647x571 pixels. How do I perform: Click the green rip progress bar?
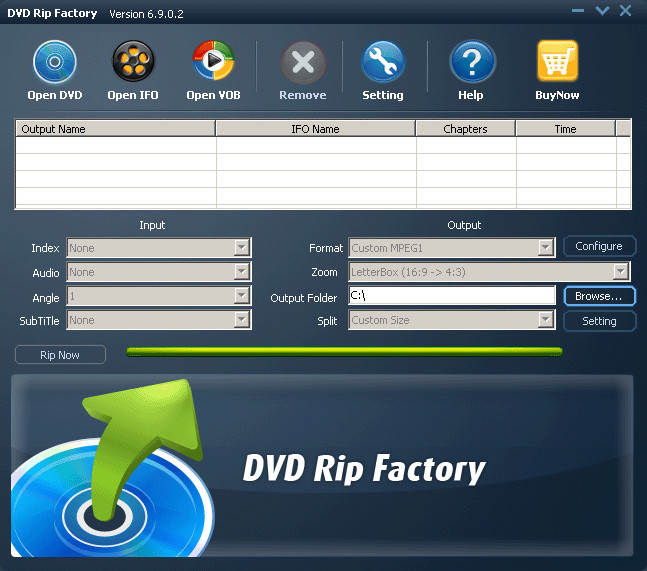click(x=345, y=352)
